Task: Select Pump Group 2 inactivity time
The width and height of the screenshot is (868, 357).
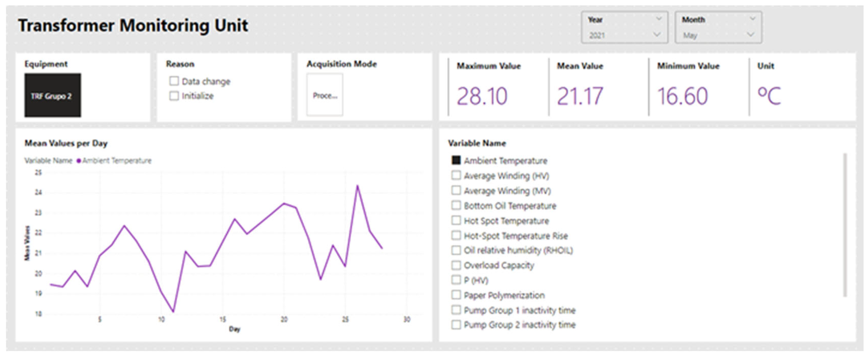Action: point(456,325)
